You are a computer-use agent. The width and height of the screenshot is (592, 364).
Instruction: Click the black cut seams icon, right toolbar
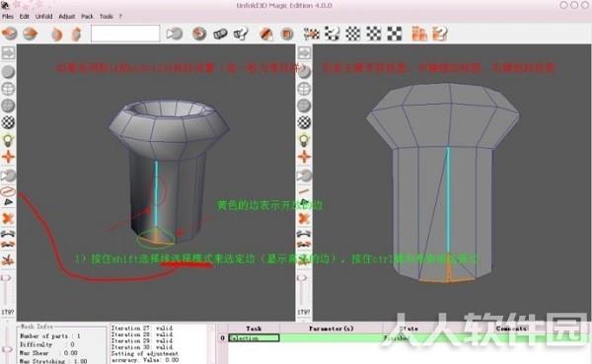pyautogui.click(x=304, y=234)
